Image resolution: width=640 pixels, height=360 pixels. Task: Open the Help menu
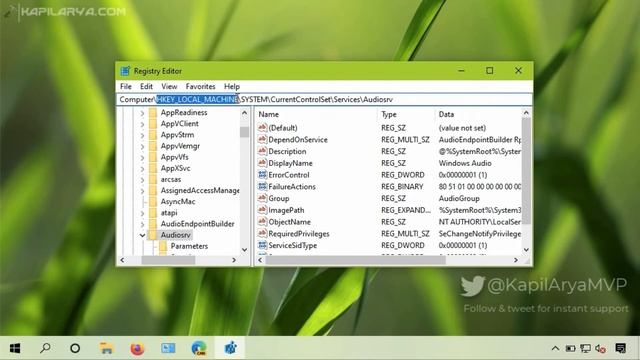point(232,87)
